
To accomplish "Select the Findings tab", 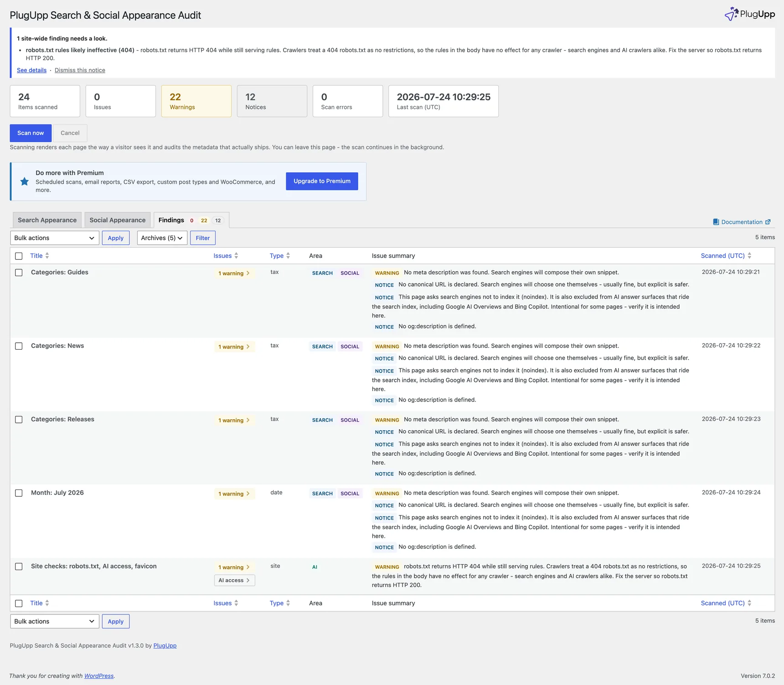I will pyautogui.click(x=191, y=220).
